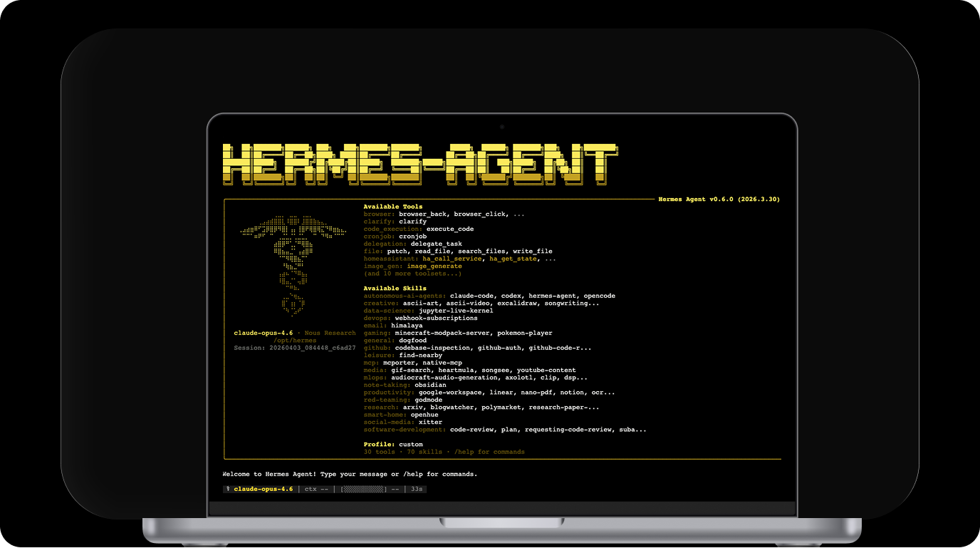980x548 pixels.
Task: Click the 'himalaya' email skill
Action: point(407,326)
